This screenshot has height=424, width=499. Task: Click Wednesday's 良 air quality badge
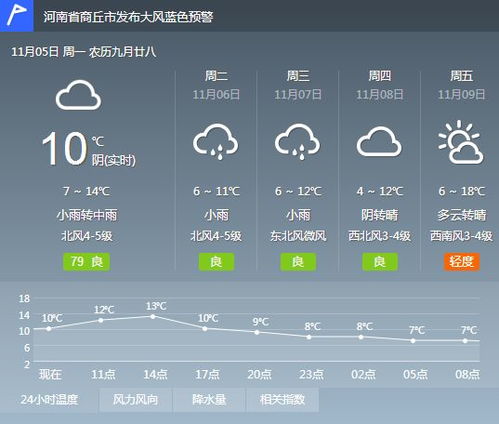point(298,261)
